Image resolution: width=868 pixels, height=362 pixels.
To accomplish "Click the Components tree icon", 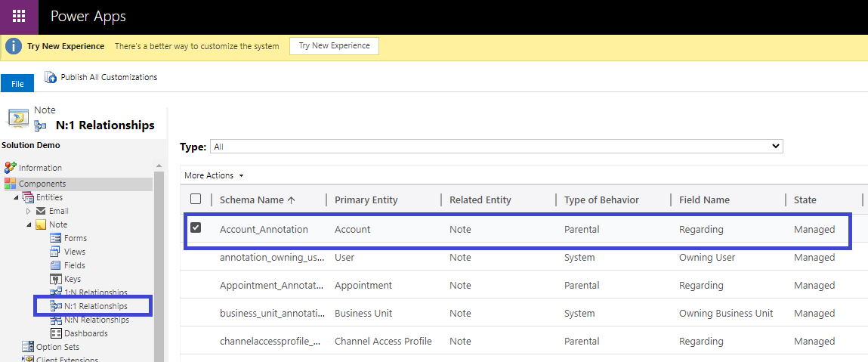I will pos(11,184).
